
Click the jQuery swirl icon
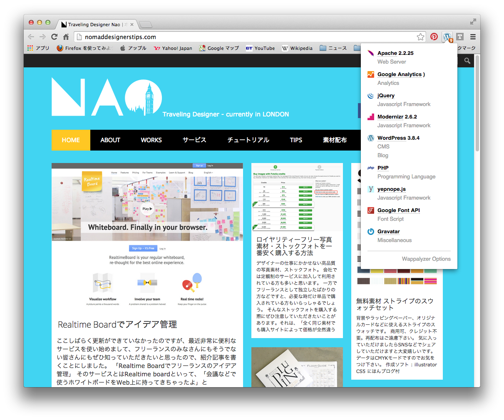pyautogui.click(x=371, y=96)
